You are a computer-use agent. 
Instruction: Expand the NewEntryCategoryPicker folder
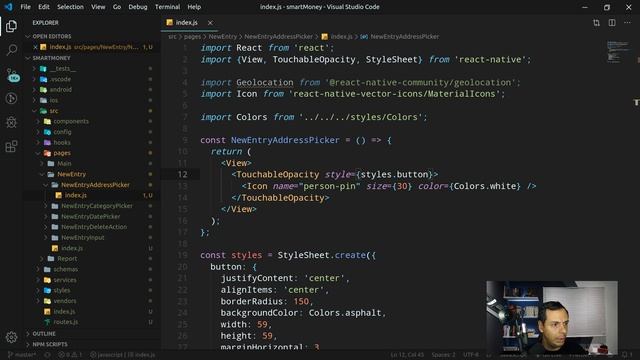(x=97, y=206)
